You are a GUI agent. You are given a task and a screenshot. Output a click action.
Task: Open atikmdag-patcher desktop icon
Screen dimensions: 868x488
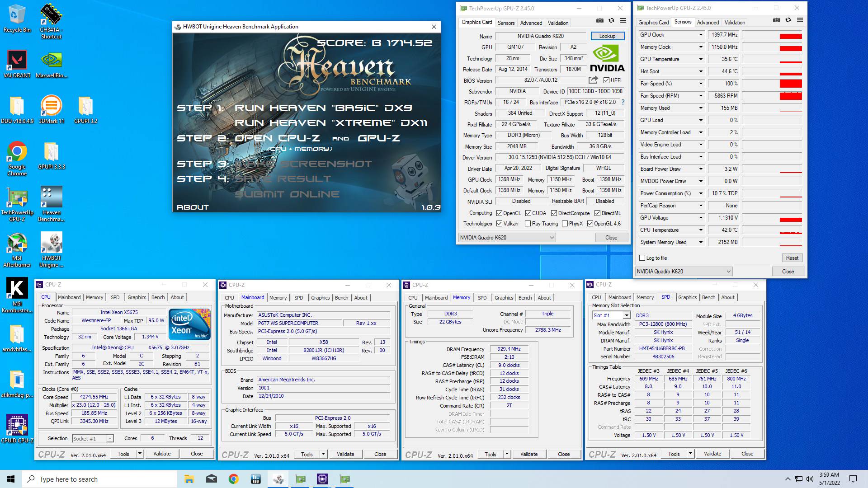pyautogui.click(x=17, y=384)
